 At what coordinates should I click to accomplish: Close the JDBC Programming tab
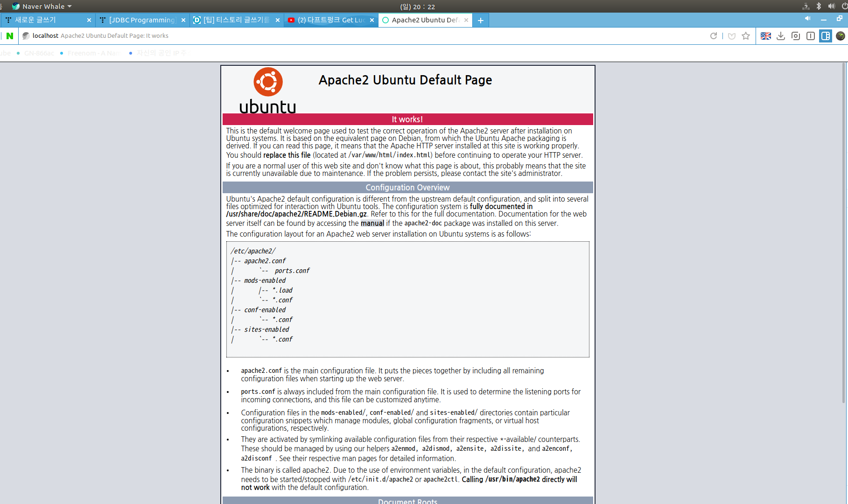(183, 20)
